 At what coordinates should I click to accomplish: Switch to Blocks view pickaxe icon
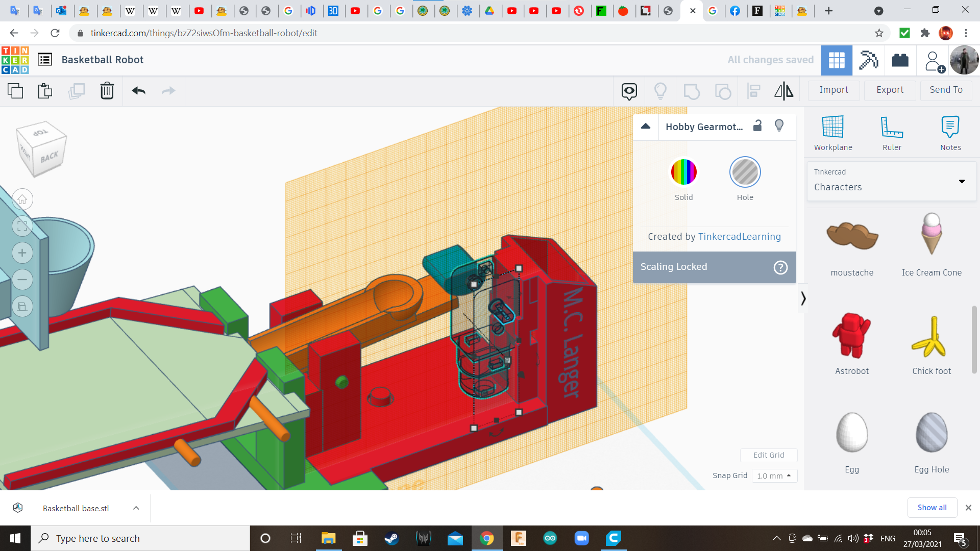[868, 60]
